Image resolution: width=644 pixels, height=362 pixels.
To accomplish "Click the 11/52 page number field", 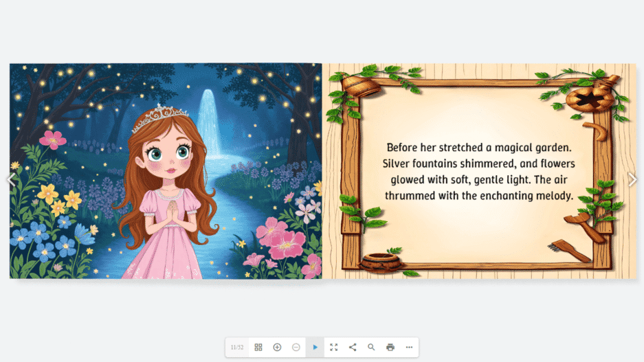I will [x=237, y=347].
